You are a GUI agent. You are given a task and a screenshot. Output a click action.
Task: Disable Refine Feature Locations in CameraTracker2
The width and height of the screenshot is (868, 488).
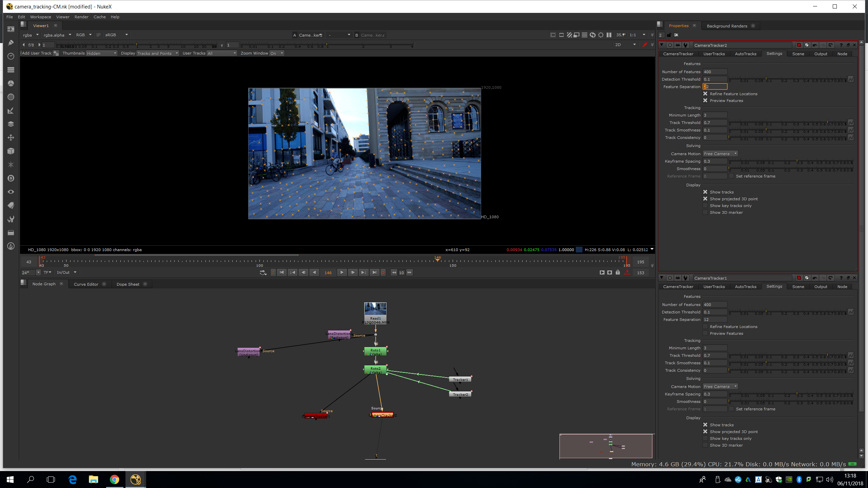705,94
